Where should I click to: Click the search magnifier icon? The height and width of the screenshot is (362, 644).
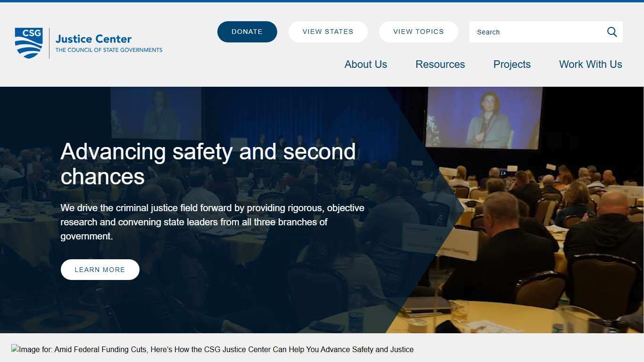pyautogui.click(x=612, y=32)
